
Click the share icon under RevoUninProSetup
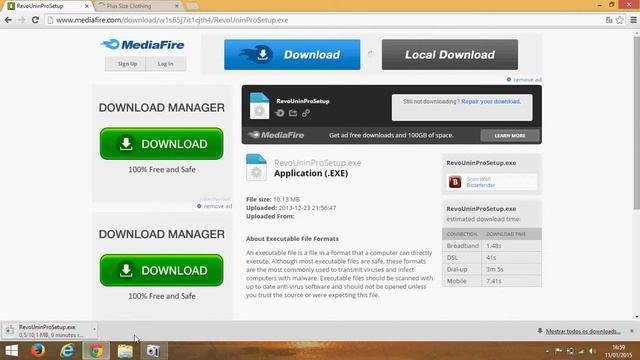(293, 113)
